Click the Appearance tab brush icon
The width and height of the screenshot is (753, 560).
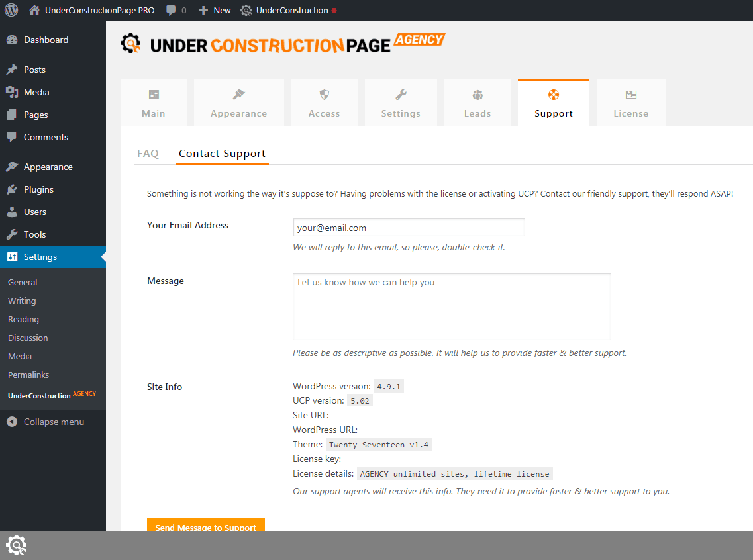point(238,95)
